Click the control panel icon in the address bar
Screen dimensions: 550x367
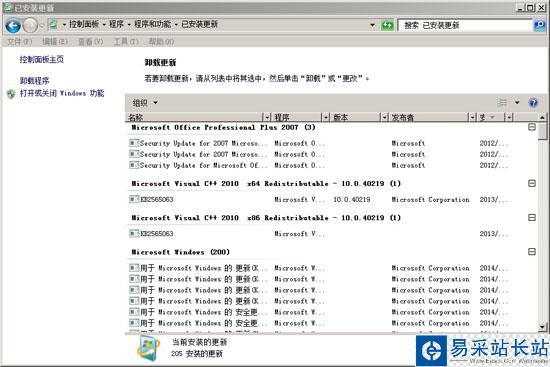[54, 25]
